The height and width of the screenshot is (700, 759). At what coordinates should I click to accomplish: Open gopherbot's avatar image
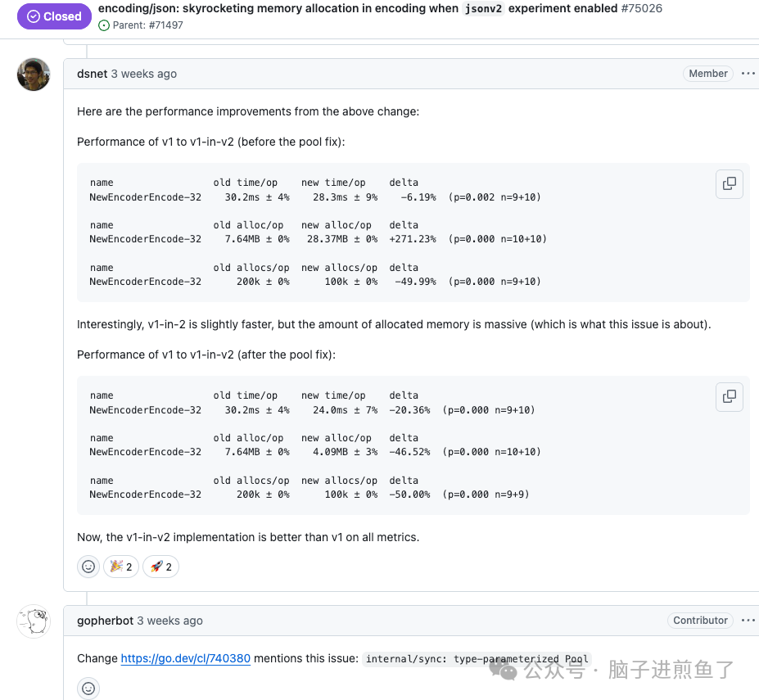[x=34, y=621]
